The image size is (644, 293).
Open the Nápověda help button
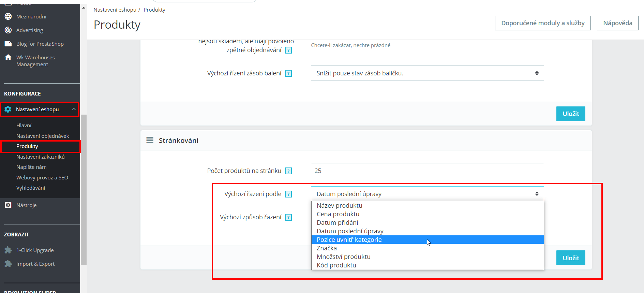[617, 23]
